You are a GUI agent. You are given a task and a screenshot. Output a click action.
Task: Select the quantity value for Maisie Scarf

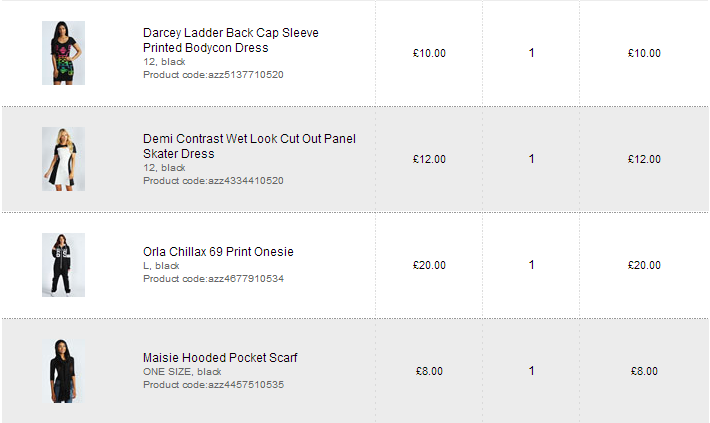(531, 371)
